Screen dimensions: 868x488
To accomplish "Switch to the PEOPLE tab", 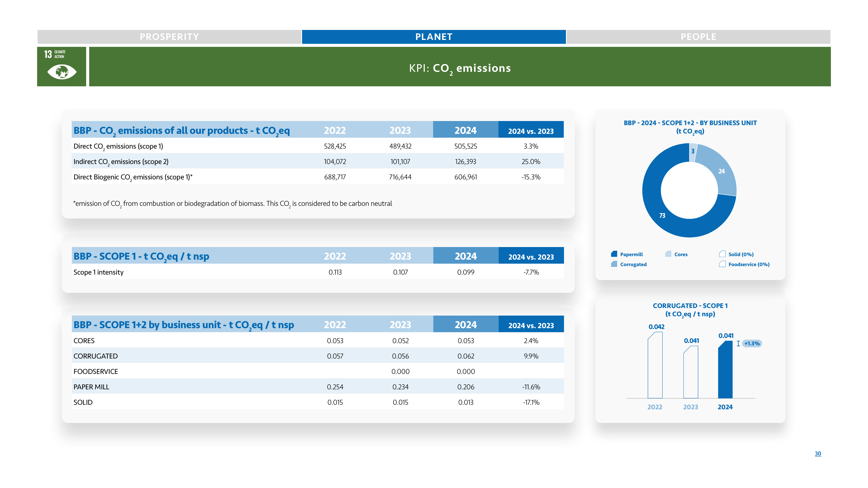I will click(x=699, y=37).
